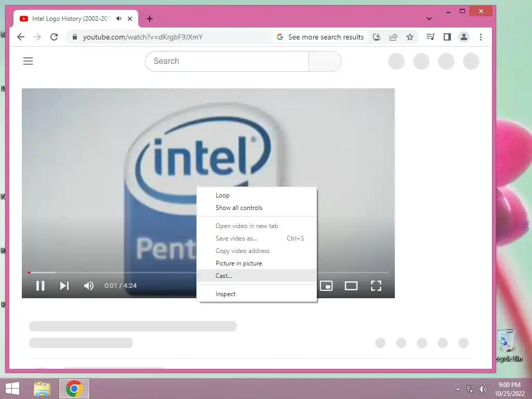Open network tray icon
The height and width of the screenshot is (399, 532).
[471, 389]
